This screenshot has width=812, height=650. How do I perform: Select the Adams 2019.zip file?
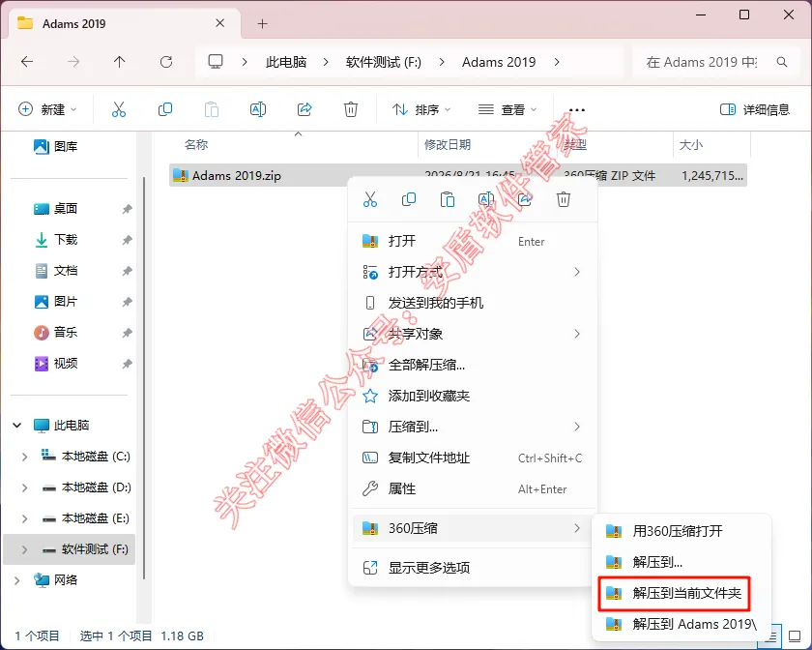coord(458,176)
